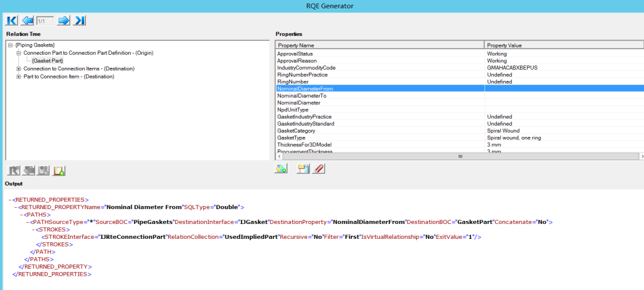Collapse the {Piping Gaskets} root node
Image resolution: width=644 pixels, height=290 pixels.
coord(11,45)
